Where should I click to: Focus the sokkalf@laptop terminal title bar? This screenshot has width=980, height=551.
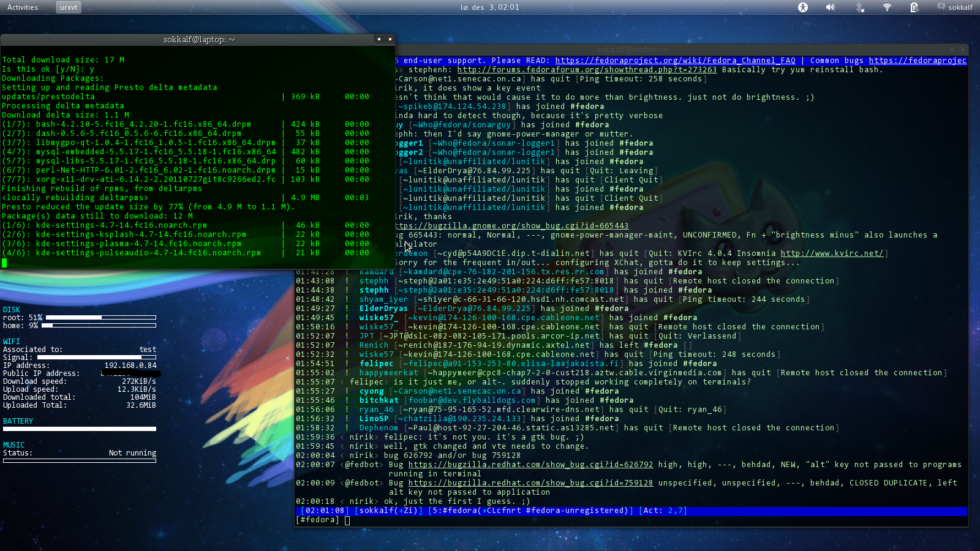point(198,39)
